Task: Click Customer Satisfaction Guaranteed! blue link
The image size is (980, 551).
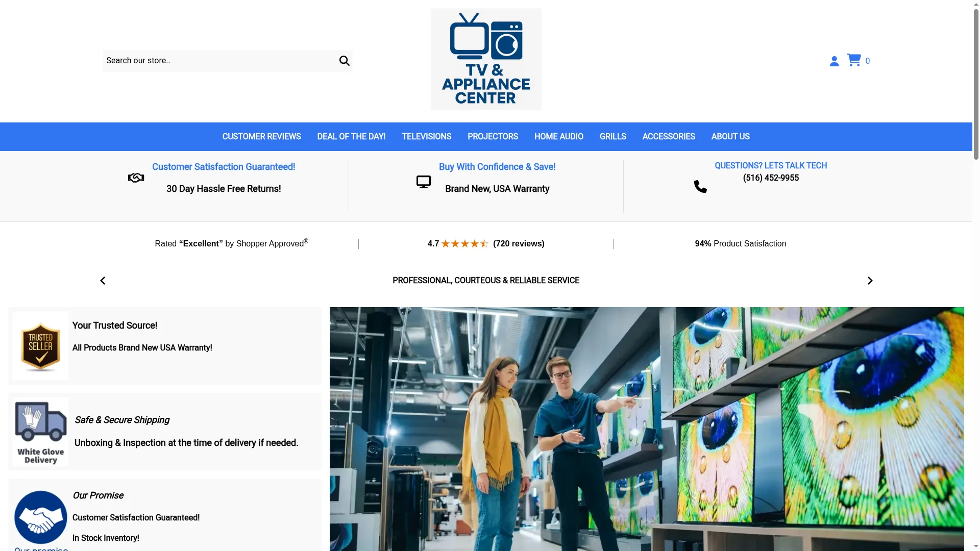Action: coord(224,167)
